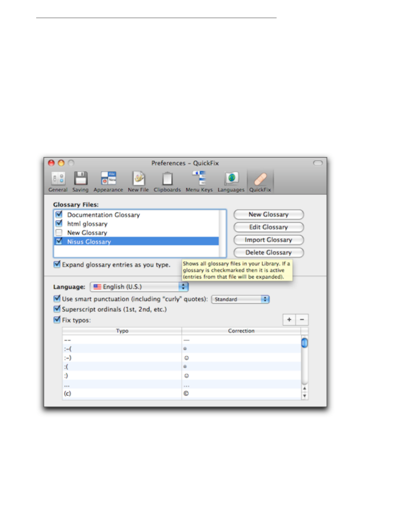
Task: Select the Documentation Glossary list row
Action: point(136,215)
